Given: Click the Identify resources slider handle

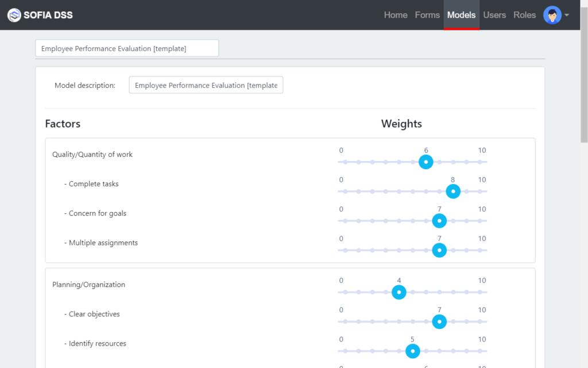Looking at the screenshot, I should tap(412, 351).
